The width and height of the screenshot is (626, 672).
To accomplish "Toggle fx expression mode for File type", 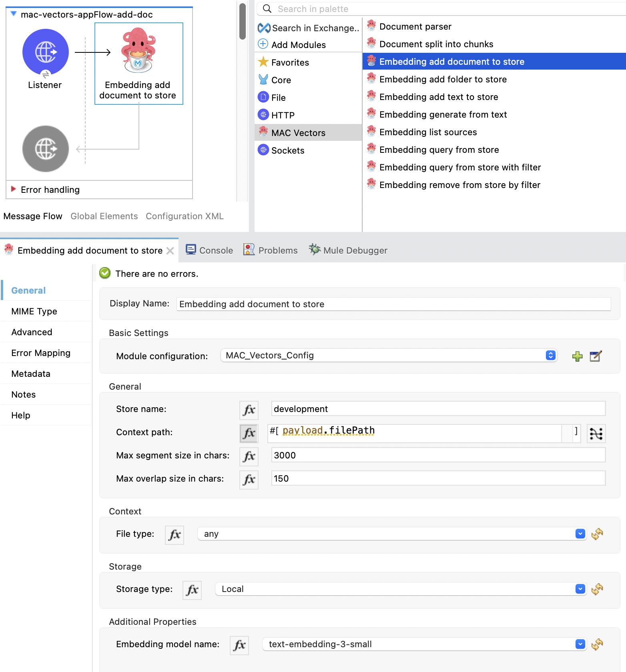I will point(175,535).
